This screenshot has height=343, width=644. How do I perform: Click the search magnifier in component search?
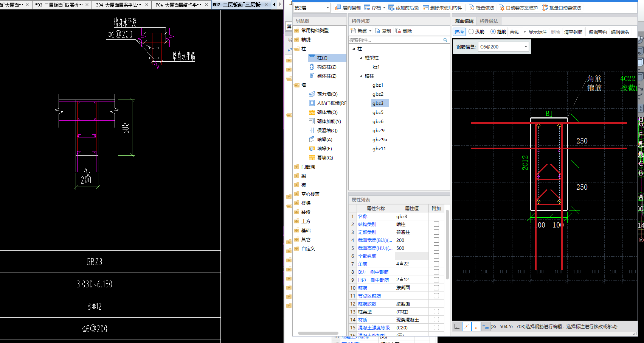(445, 40)
